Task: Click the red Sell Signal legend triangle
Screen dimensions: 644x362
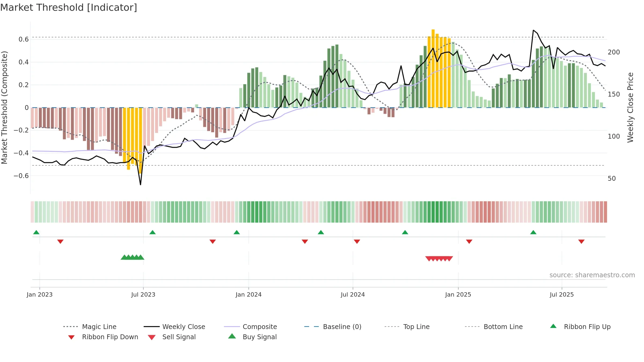Action: (152, 337)
